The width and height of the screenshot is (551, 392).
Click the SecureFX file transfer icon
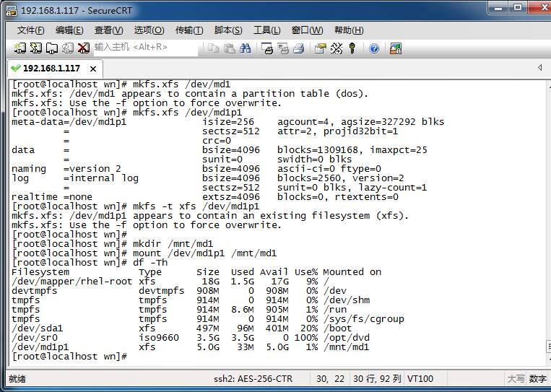[396, 48]
